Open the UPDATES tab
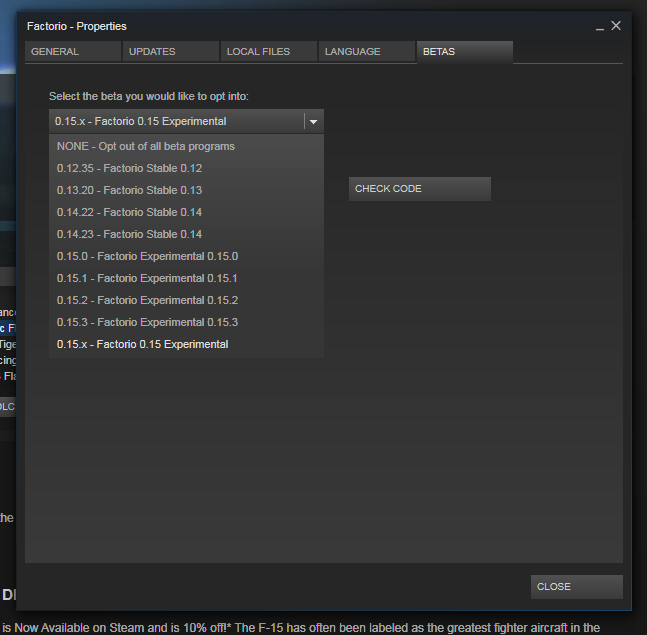The image size is (647, 635). [x=171, y=52]
